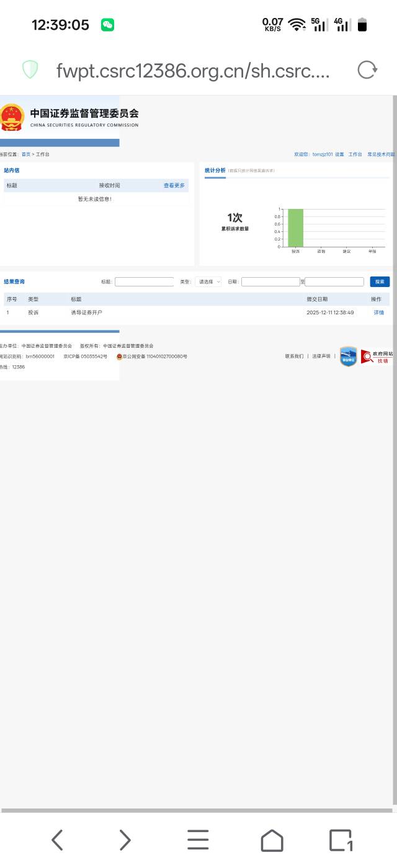397x868 pixels.
Task: Click the start date input field
Action: 270,281
